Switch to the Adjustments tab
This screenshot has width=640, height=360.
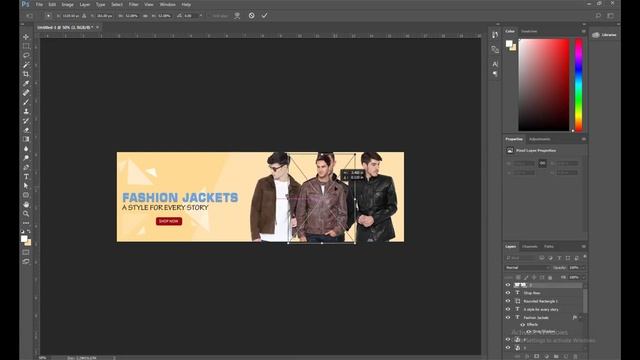(540, 139)
